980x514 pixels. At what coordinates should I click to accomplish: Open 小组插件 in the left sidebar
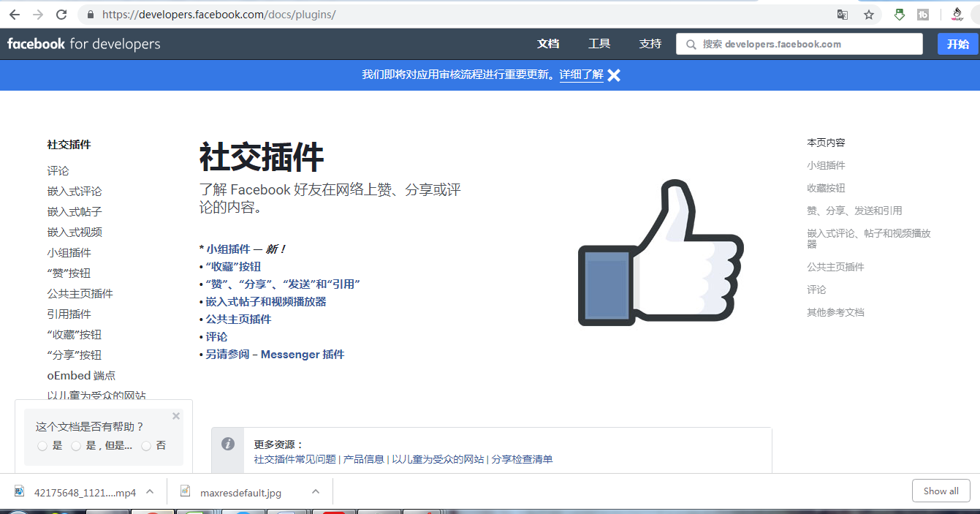tap(69, 252)
